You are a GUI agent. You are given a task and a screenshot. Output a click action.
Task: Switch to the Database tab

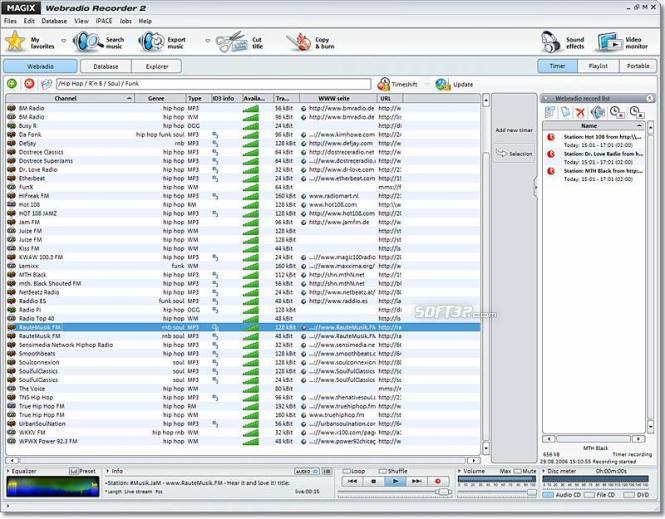(106, 67)
